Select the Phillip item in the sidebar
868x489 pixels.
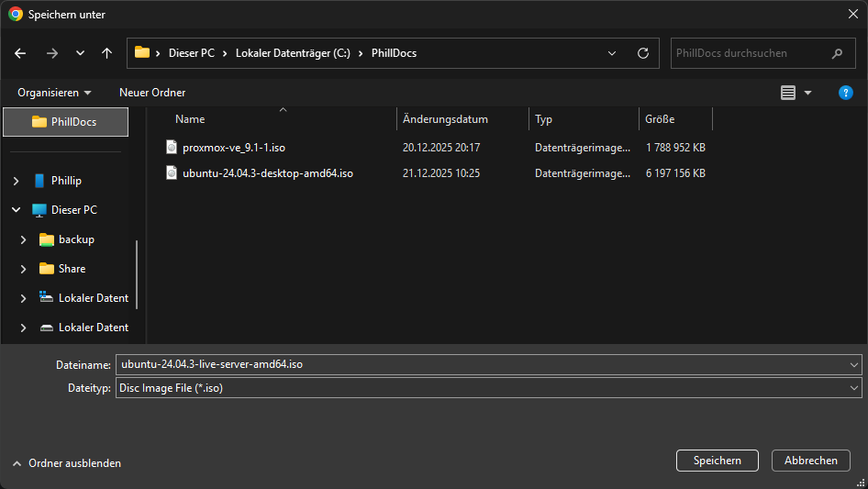(x=66, y=181)
